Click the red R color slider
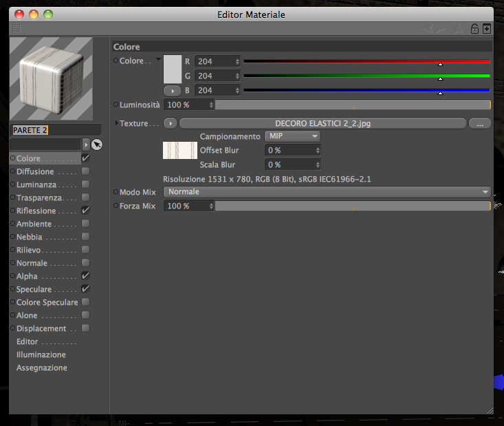This screenshot has height=426, width=504. pos(366,61)
